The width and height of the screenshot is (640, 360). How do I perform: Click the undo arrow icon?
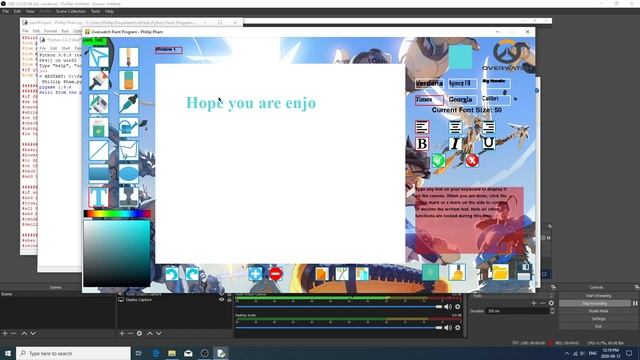click(x=172, y=274)
